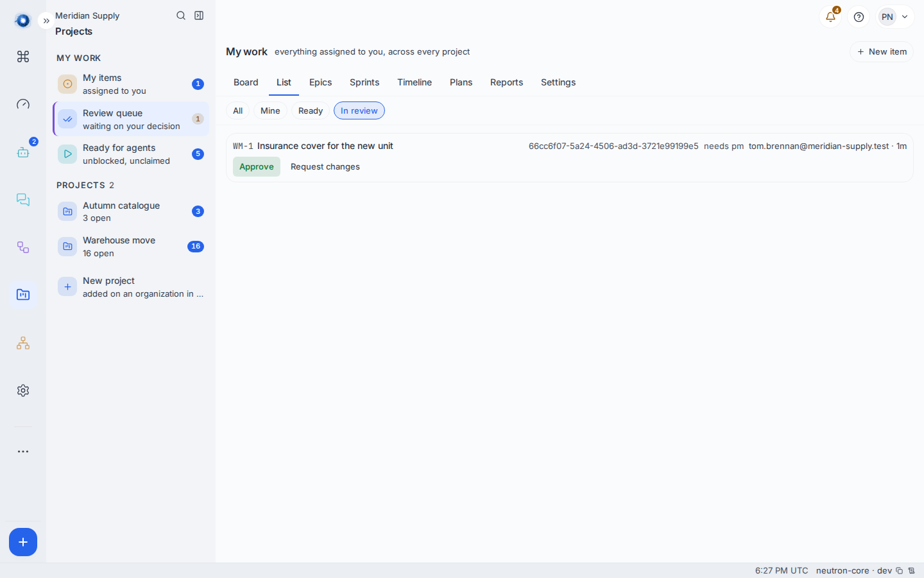Expand the left rail with the double-chevron
924x578 pixels.
[46, 21]
